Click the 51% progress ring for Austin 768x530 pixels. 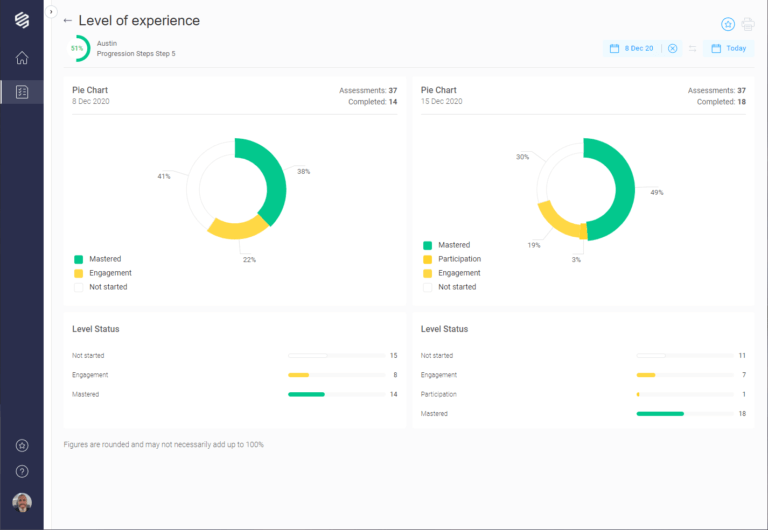78,48
